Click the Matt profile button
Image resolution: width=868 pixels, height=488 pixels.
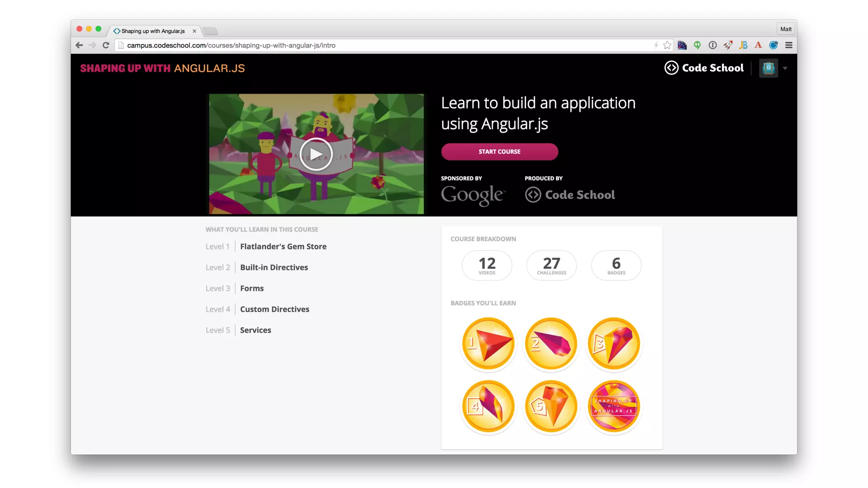coord(786,29)
